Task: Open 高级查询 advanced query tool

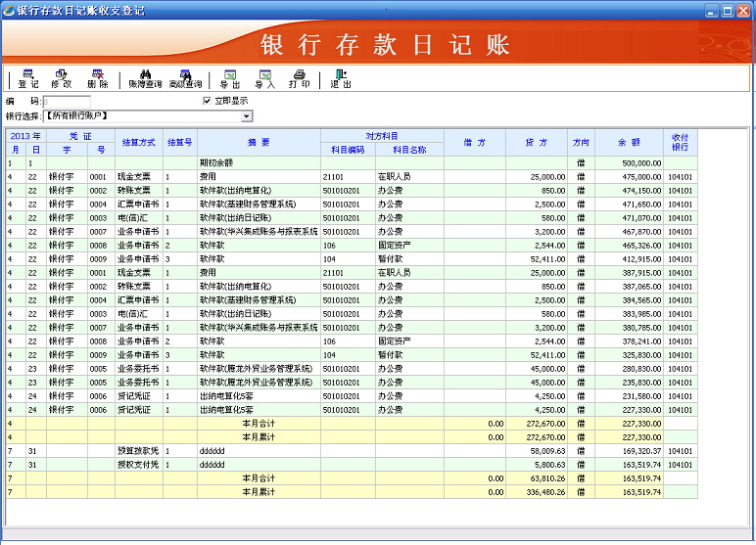Action: (x=186, y=78)
